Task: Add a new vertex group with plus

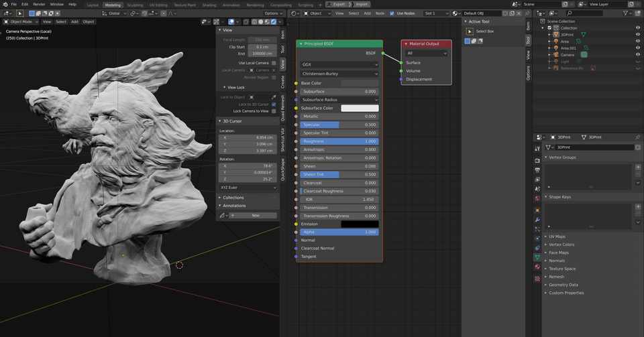Action: click(x=638, y=167)
